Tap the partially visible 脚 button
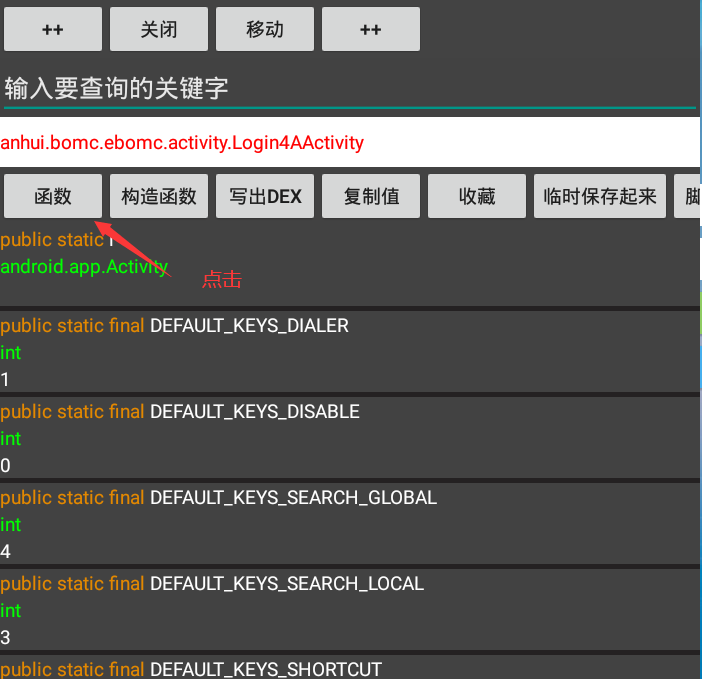 click(689, 196)
